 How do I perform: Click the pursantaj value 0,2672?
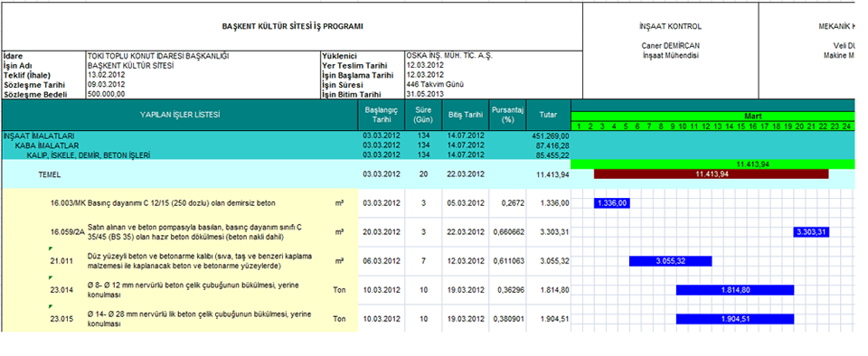[x=512, y=203]
